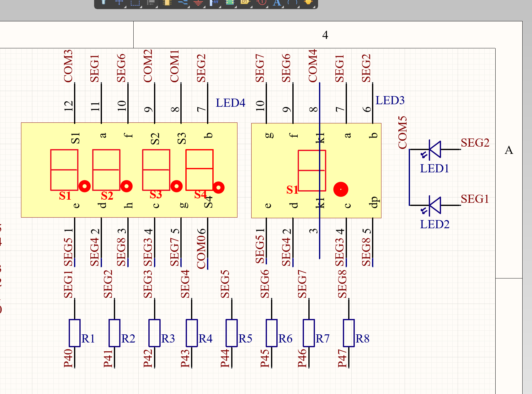The image size is (532, 394).
Task: Click resistor R1 body
Action: 75,333
